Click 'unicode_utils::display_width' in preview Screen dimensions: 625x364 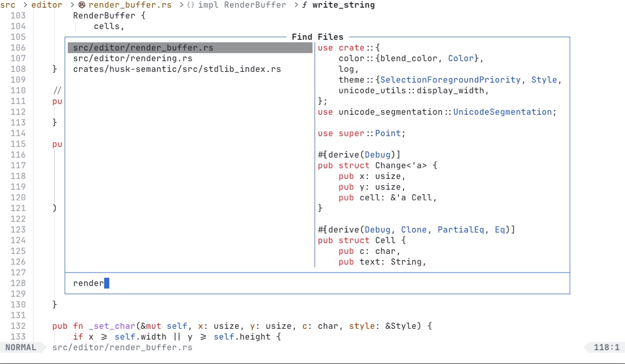pyautogui.click(x=411, y=91)
